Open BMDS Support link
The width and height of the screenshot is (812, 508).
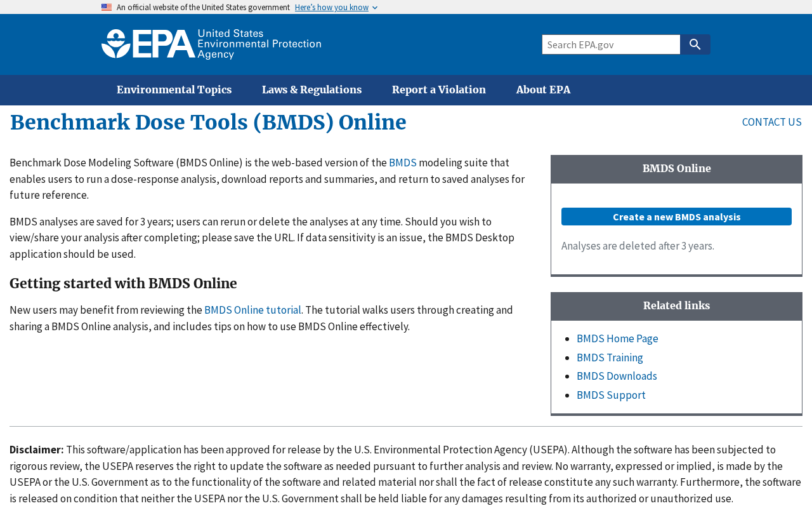611,395
